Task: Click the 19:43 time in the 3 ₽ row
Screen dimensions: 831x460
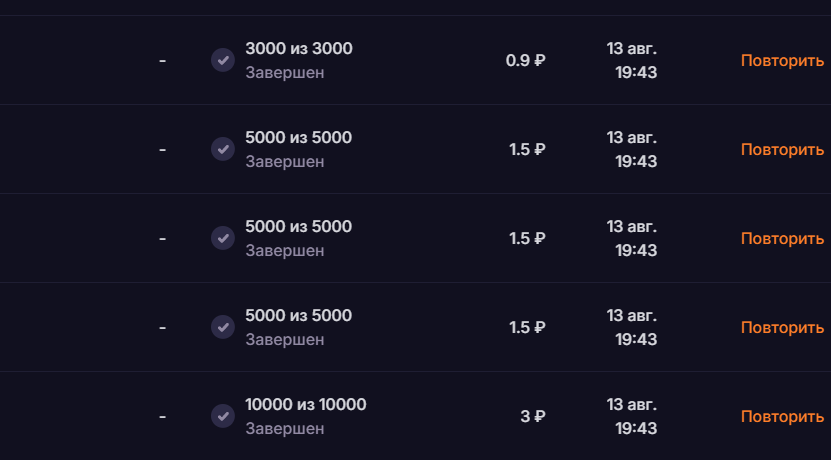Action: (x=636, y=428)
